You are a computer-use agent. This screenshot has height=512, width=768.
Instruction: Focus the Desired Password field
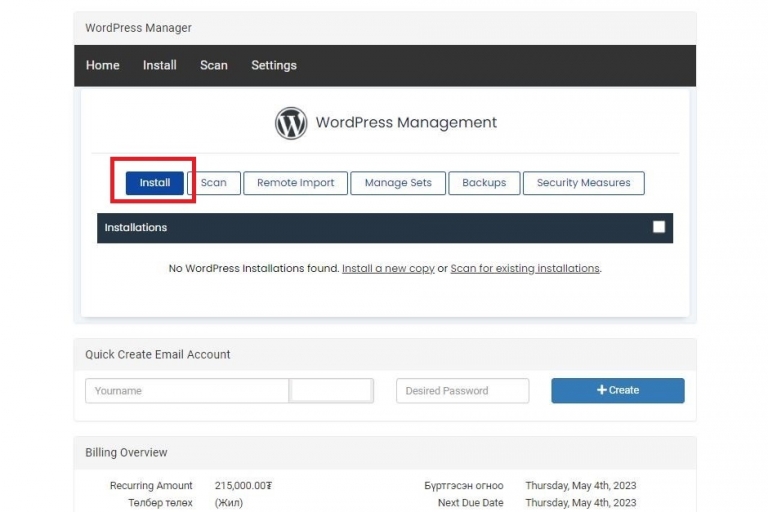pos(462,390)
